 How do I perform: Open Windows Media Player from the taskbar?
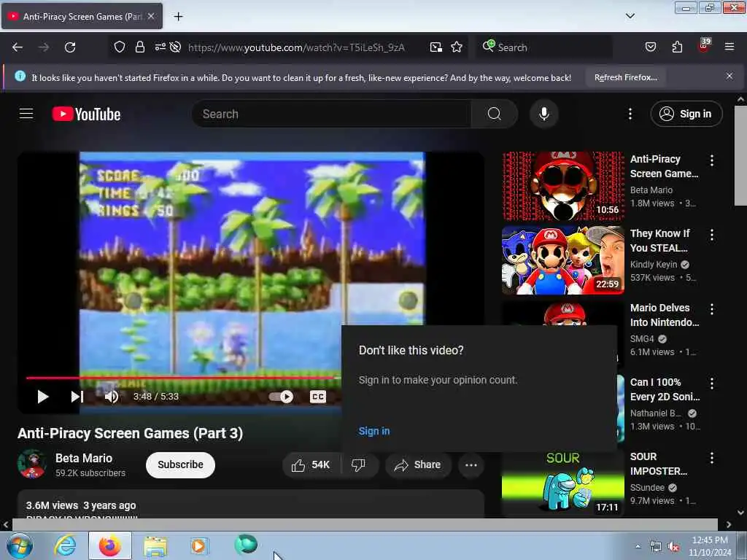click(x=198, y=545)
